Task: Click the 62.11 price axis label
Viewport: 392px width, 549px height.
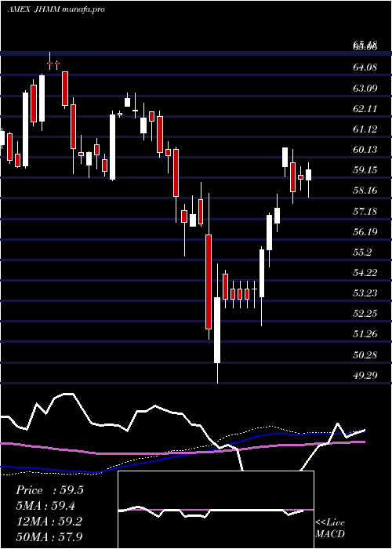Action: click(365, 109)
